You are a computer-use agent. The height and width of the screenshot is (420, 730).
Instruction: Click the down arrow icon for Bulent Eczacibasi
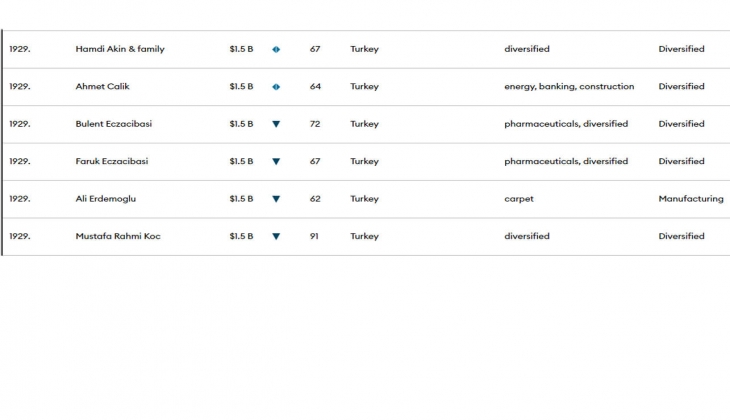276,124
